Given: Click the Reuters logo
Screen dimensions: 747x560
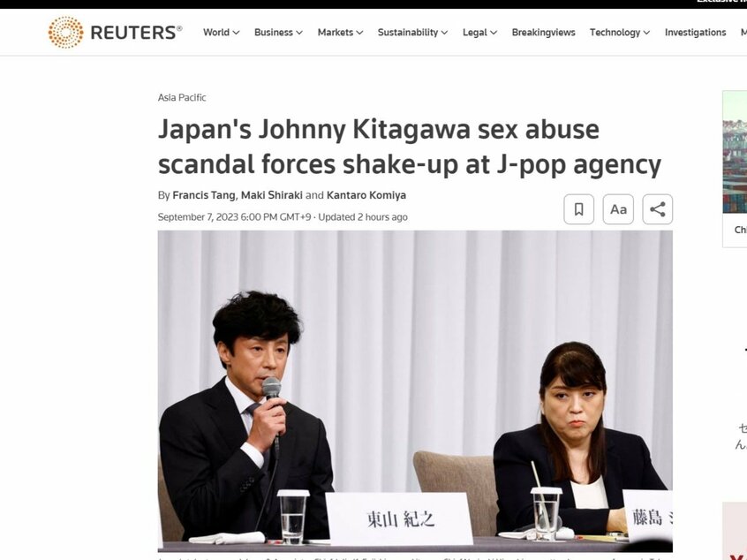Looking at the screenshot, I should [115, 33].
